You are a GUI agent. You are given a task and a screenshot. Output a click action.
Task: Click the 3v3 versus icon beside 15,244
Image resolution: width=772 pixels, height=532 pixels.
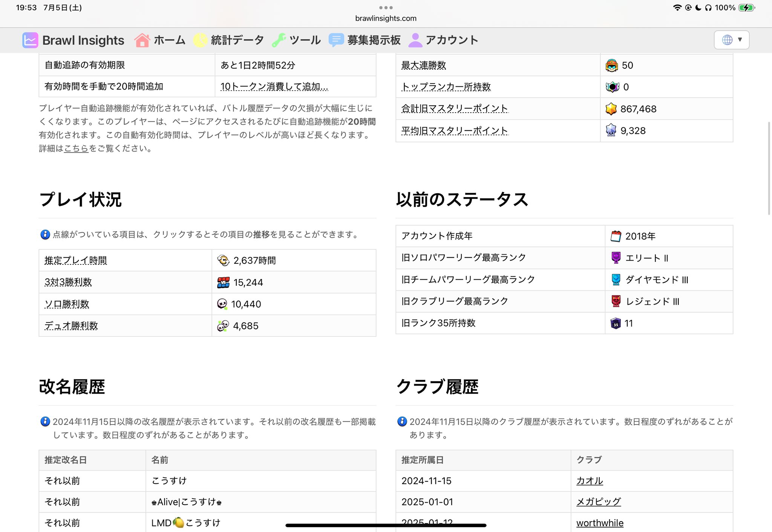click(x=223, y=282)
